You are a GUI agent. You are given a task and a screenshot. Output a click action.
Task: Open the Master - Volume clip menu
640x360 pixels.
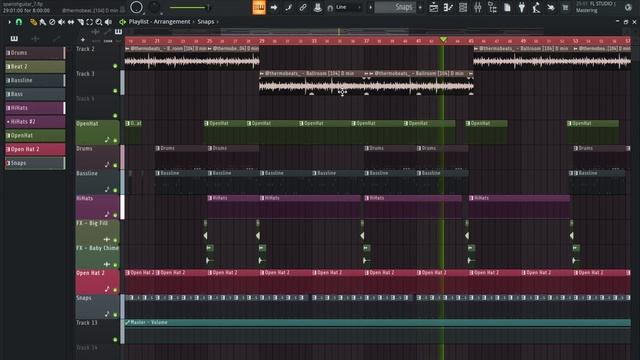[127, 322]
